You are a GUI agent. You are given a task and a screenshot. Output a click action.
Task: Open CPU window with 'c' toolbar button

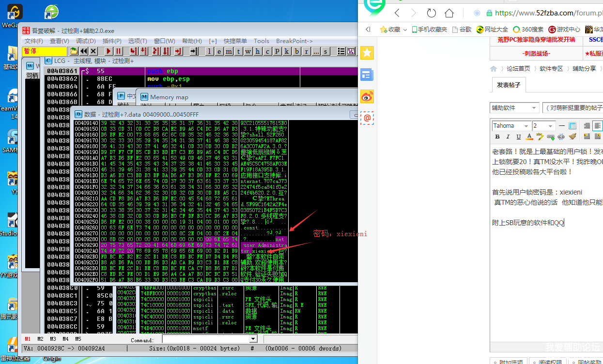[267, 51]
